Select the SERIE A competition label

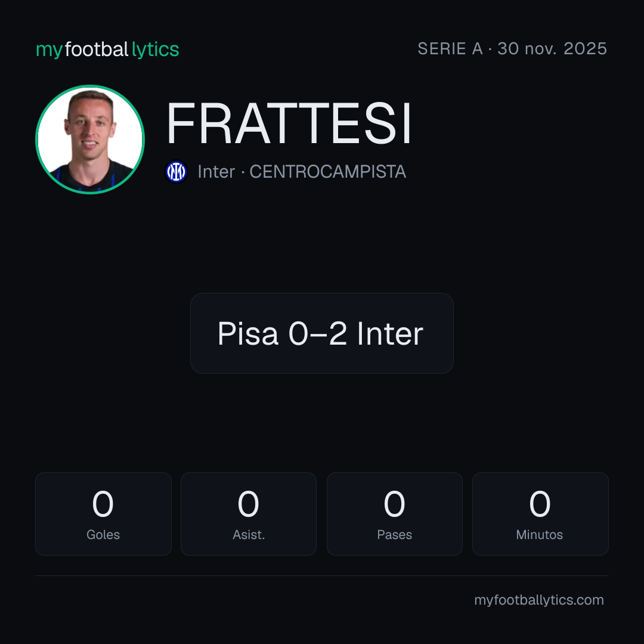pos(450,48)
